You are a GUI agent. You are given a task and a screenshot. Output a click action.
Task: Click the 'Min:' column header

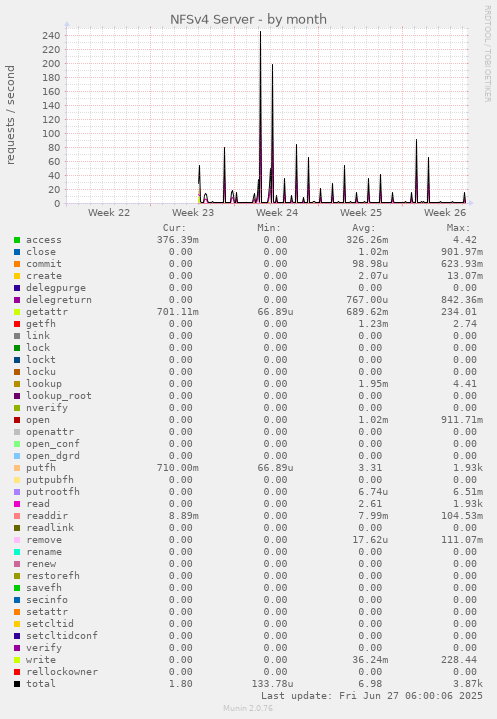tap(269, 228)
